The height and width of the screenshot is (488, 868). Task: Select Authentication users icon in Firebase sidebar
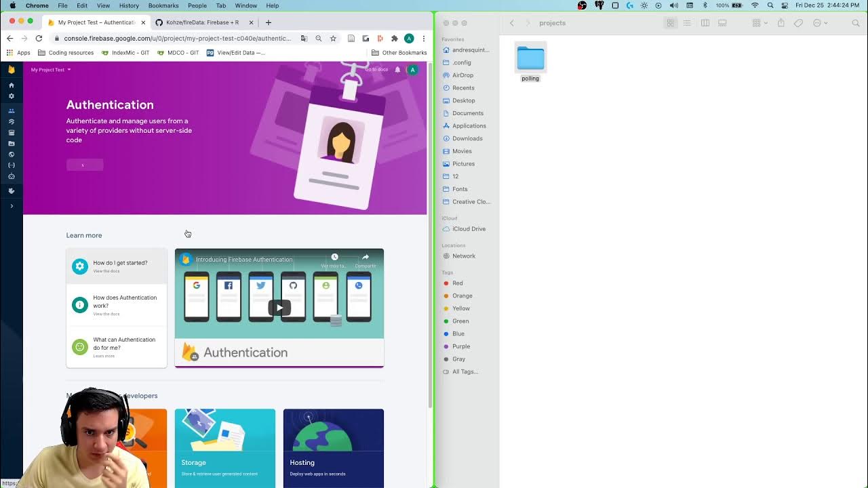coord(11,110)
